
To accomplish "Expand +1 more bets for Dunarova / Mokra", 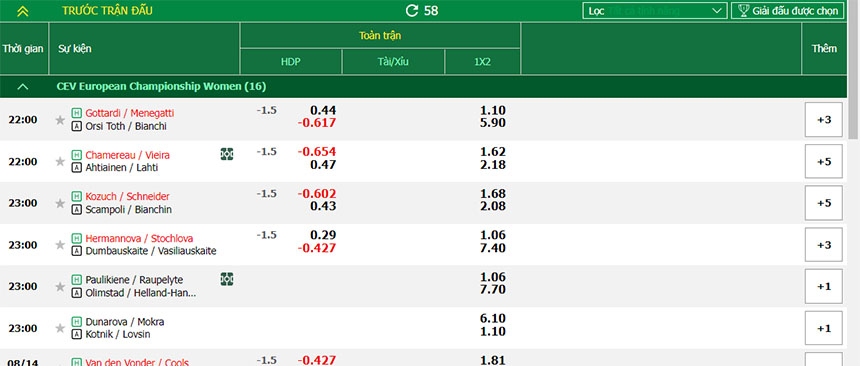I will tap(824, 328).
